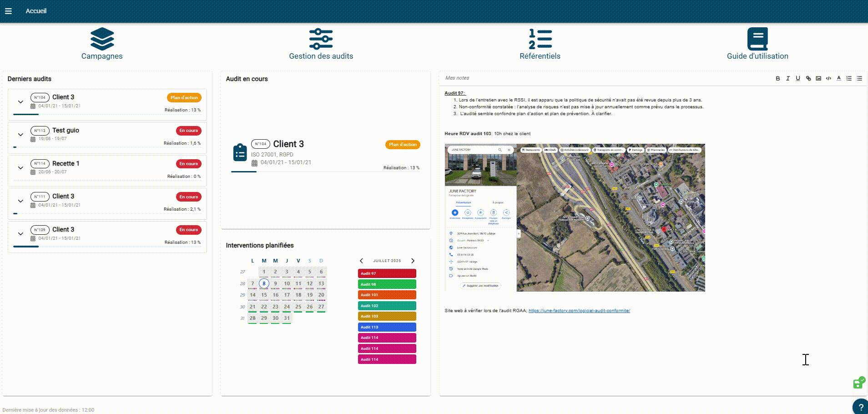Insert an image in notes
The width and height of the screenshot is (868, 414).
818,78
